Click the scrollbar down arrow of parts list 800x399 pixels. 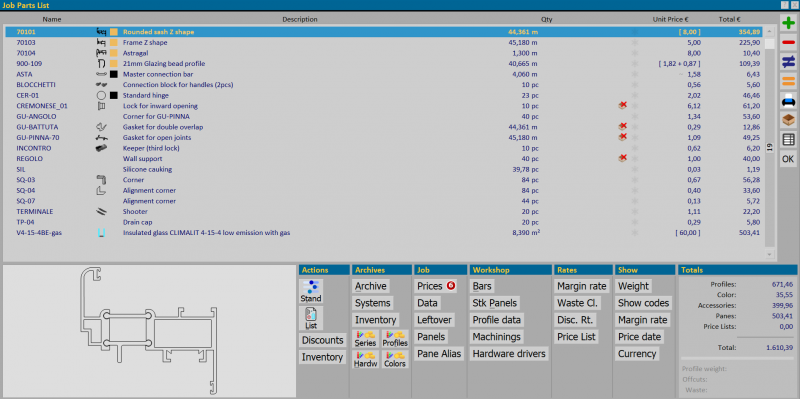pyautogui.click(x=769, y=254)
